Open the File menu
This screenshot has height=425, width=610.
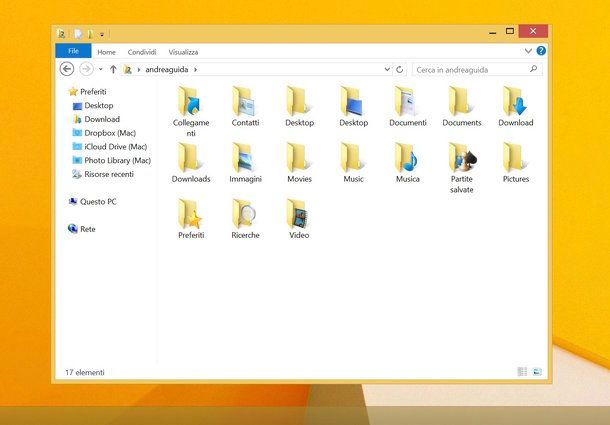[73, 51]
